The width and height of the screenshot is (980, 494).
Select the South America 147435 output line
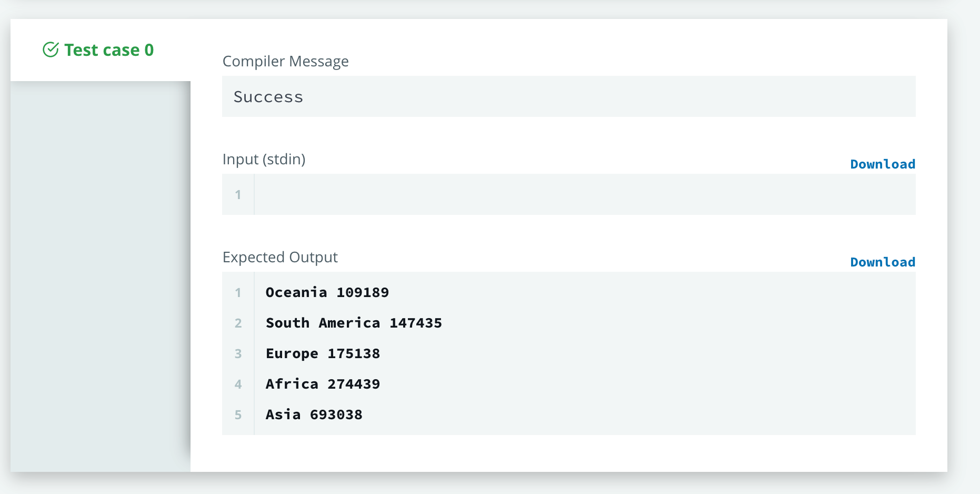pos(353,323)
